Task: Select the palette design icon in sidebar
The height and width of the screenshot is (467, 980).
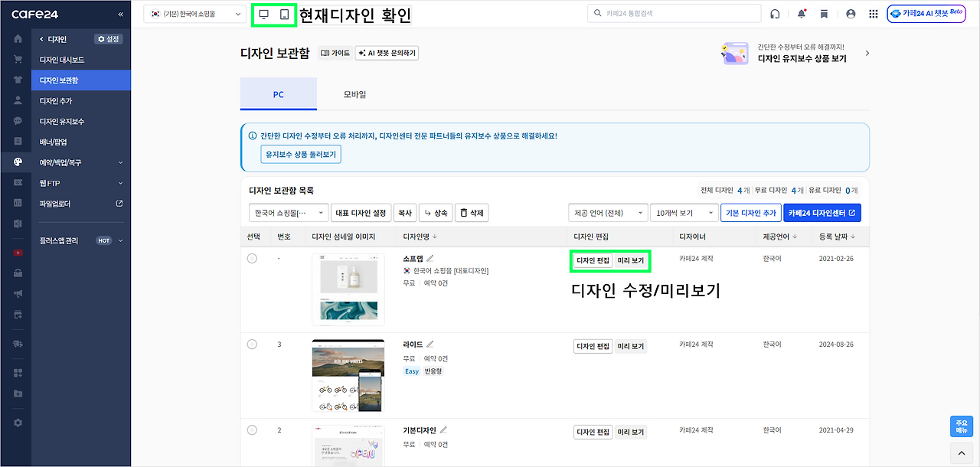Action: (18, 162)
